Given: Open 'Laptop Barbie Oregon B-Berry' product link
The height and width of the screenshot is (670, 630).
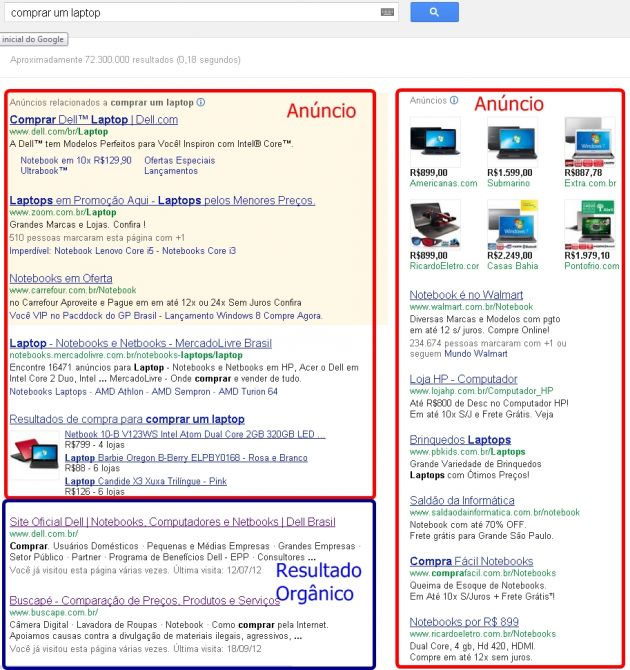Looking at the screenshot, I should click(x=186, y=458).
